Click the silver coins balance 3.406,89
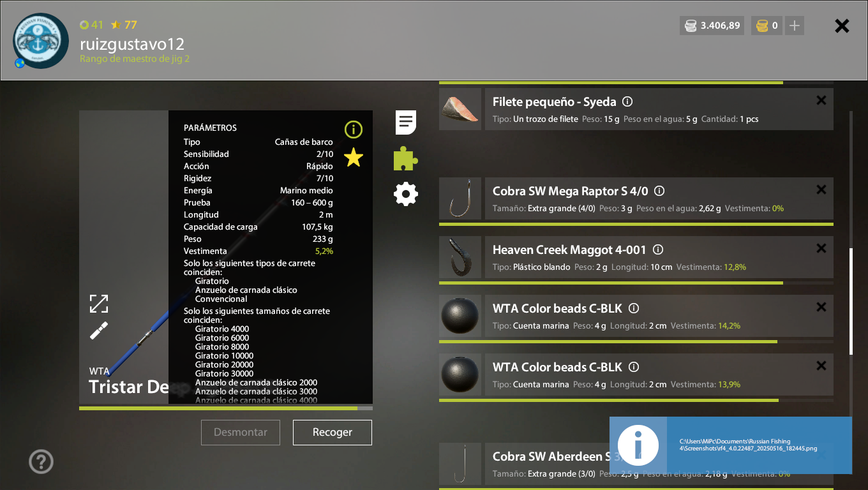Screen dimensions: 868x490 point(712,26)
